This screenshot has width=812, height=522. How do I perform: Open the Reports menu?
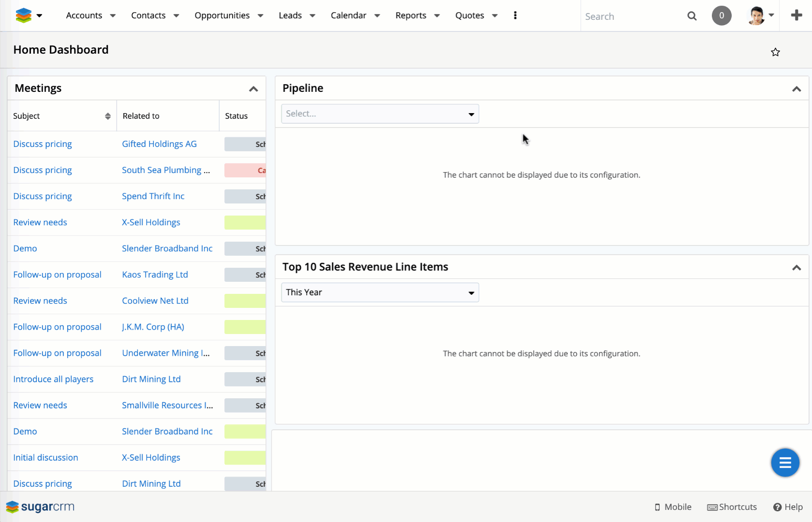tap(411, 15)
